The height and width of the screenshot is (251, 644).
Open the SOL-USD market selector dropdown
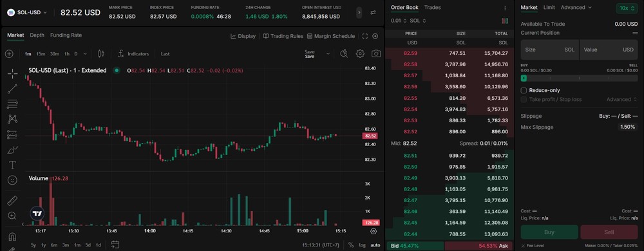pos(27,12)
